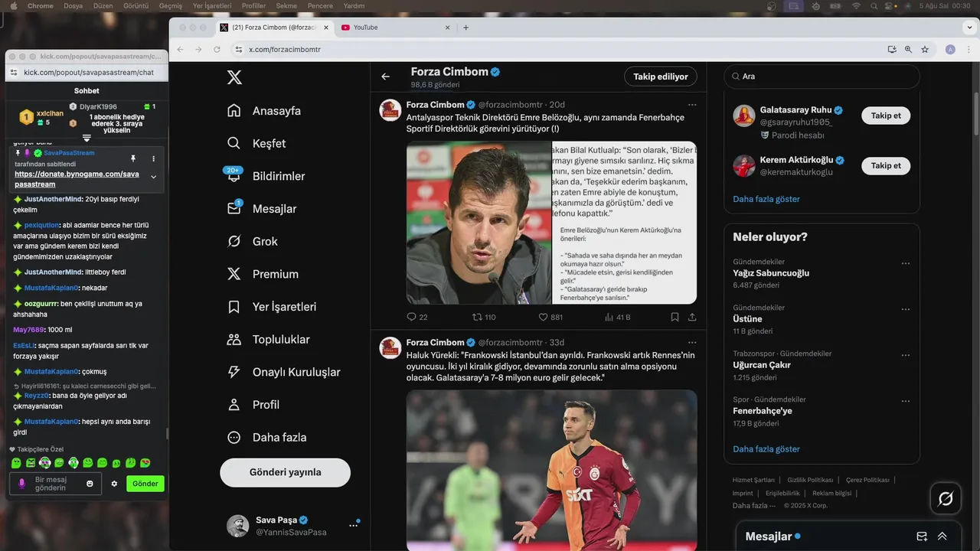Open more options for Uğurcan Çakır trend
Image resolution: width=980 pixels, height=551 pixels.
(906, 356)
